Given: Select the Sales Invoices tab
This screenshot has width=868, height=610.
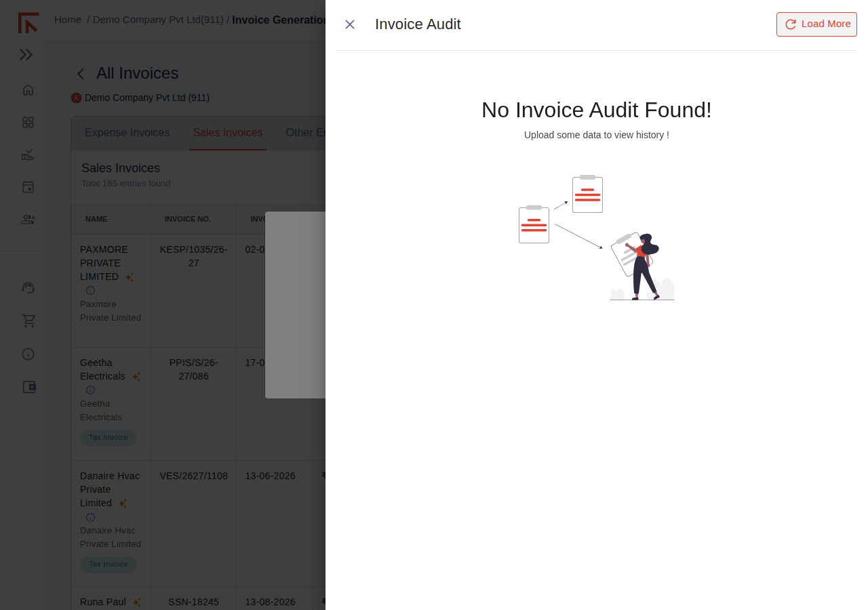Looking at the screenshot, I should (228, 133).
